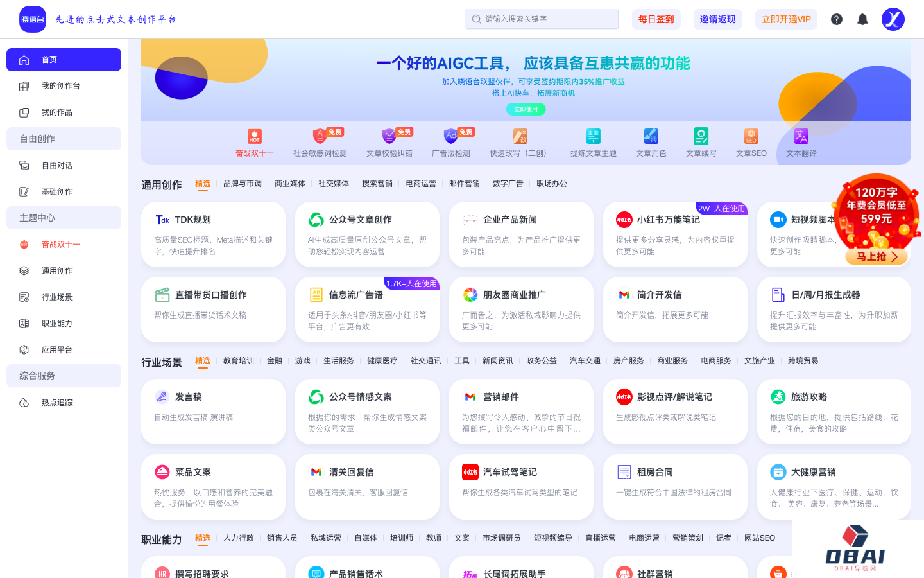This screenshot has height=578, width=924.
Task: Select the 文章续写 tool icon
Action: [701, 137]
